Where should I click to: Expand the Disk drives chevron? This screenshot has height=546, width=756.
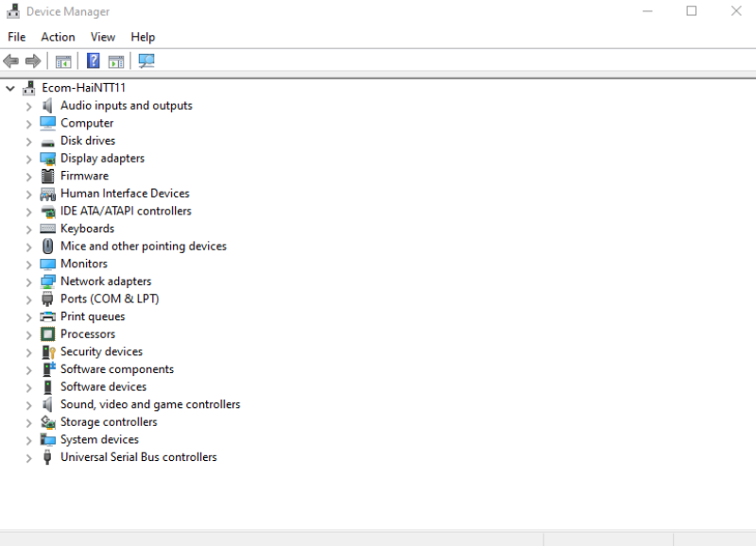[29, 142]
